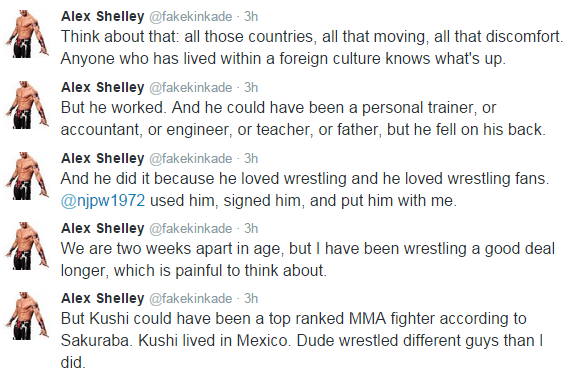Open @fakekinkade handle on 'But he worked' tweet
The height and width of the screenshot is (378, 568).
tap(191, 88)
